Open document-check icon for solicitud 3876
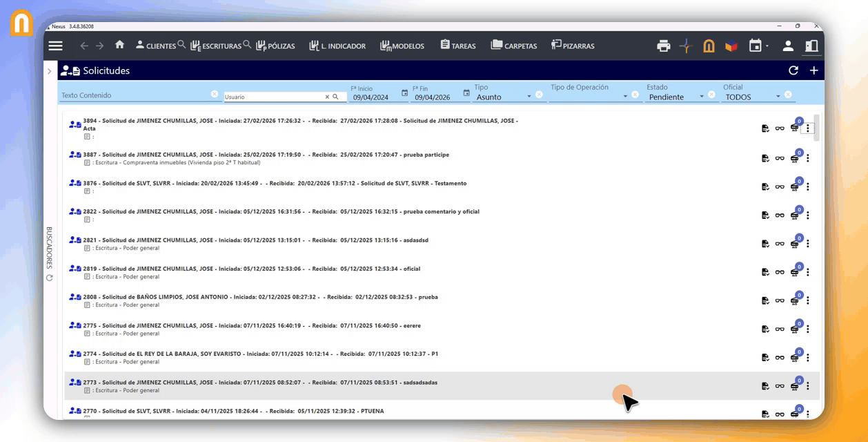The width and height of the screenshot is (868, 442). (765, 186)
